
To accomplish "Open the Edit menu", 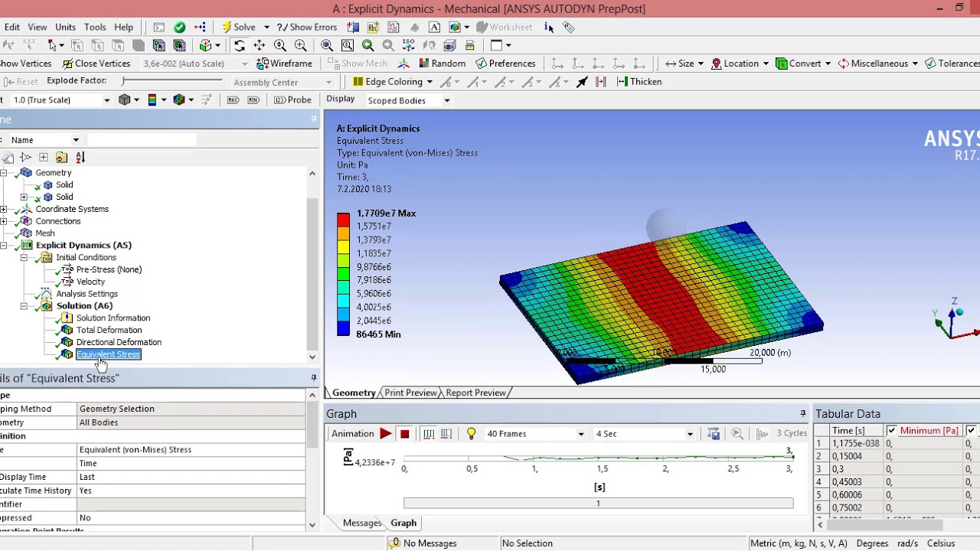I will coord(12,27).
